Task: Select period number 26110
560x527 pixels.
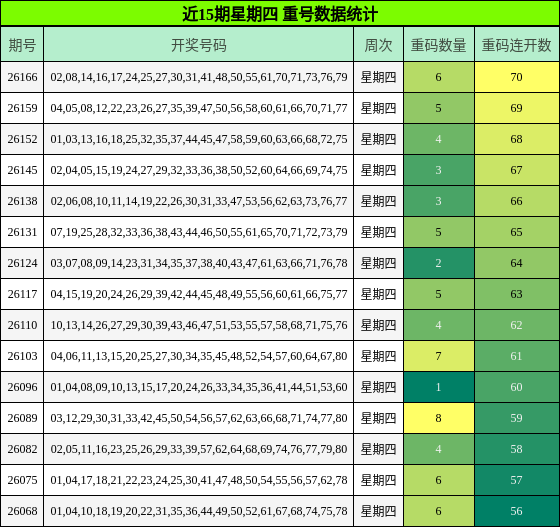Action: (x=22, y=325)
